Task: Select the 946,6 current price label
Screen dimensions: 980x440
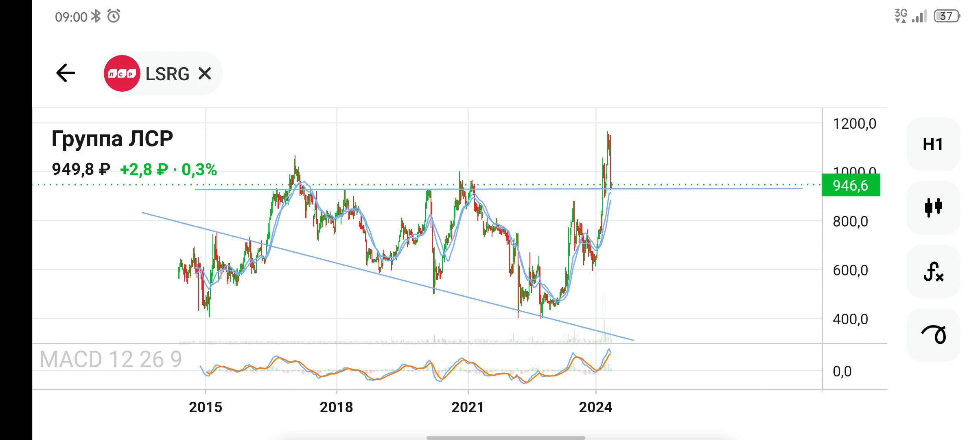Action: coord(851,185)
